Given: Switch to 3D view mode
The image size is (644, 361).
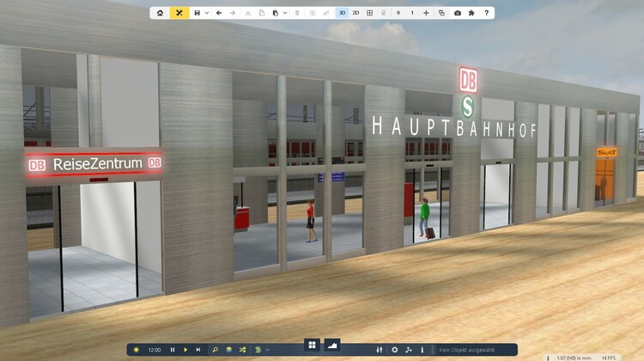Looking at the screenshot, I should pos(342,13).
